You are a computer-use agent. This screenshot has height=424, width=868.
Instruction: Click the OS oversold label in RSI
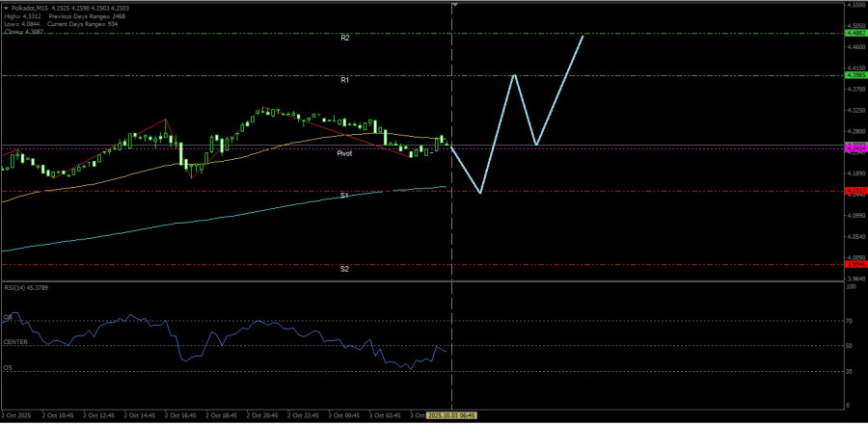[9, 367]
